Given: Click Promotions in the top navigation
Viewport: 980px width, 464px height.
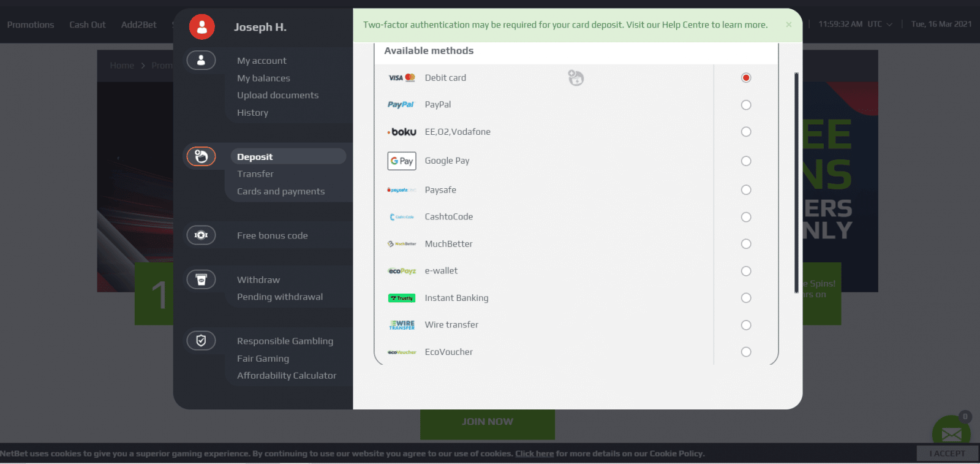Looking at the screenshot, I should pyautogui.click(x=31, y=25).
